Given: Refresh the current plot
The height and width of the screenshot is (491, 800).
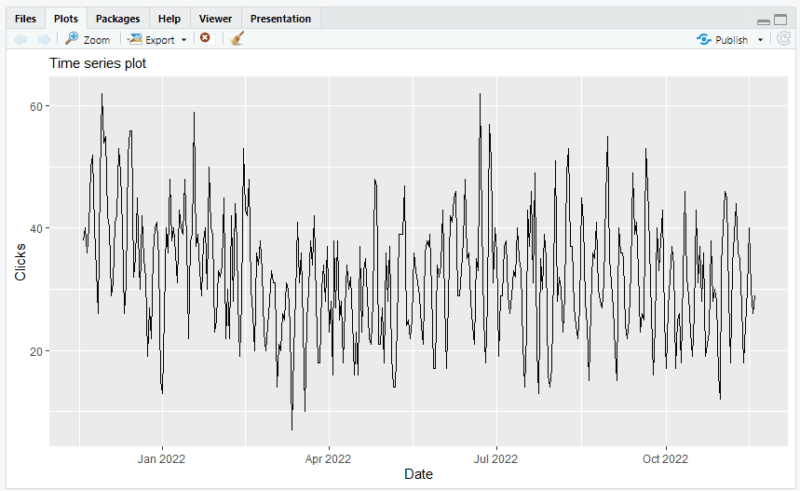Looking at the screenshot, I should (x=783, y=39).
